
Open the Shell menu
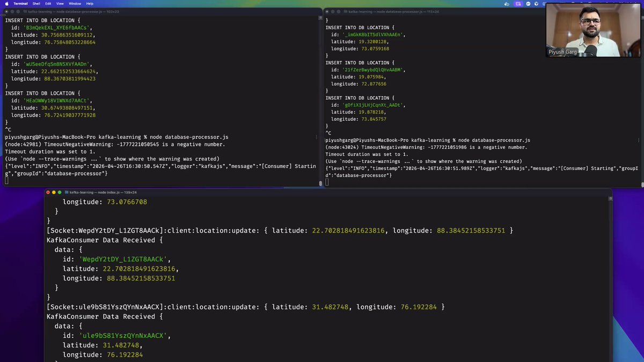[x=36, y=3]
